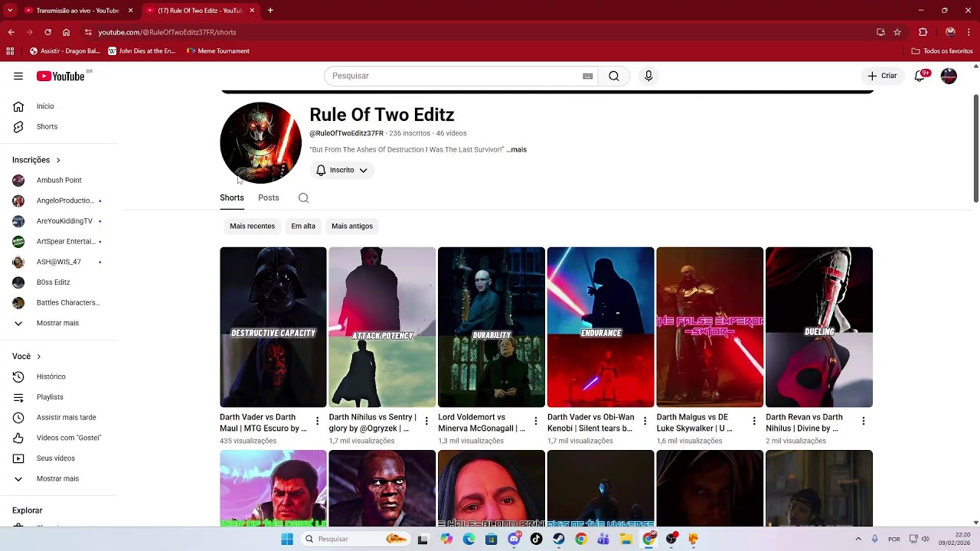Open Histórico in the sidebar
Viewport: 980px width, 551px height.
(51, 377)
